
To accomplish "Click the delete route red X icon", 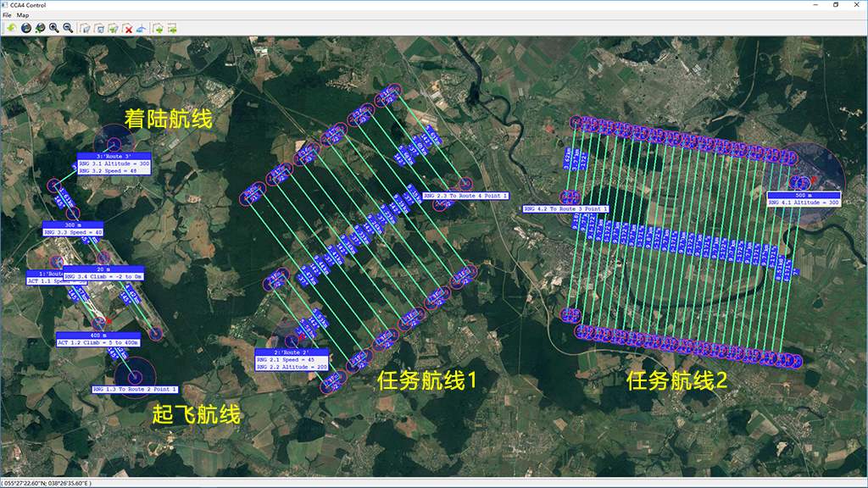I will [x=128, y=28].
